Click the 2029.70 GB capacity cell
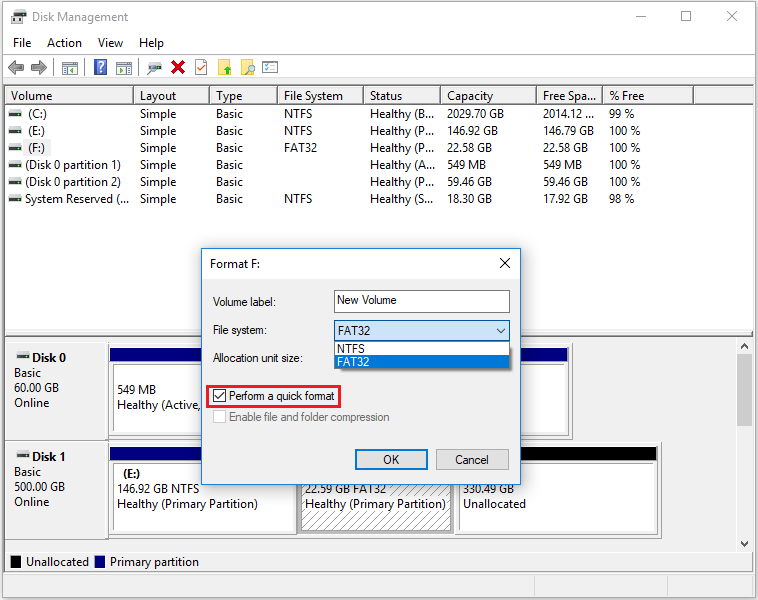 tap(475, 114)
